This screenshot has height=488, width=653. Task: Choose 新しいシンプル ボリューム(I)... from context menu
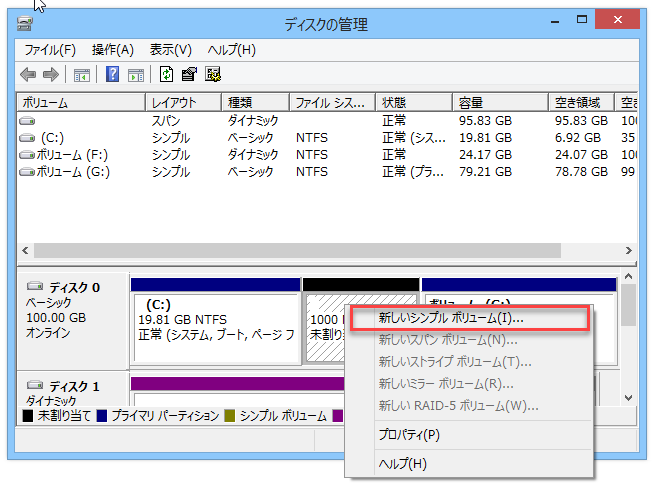click(x=469, y=319)
